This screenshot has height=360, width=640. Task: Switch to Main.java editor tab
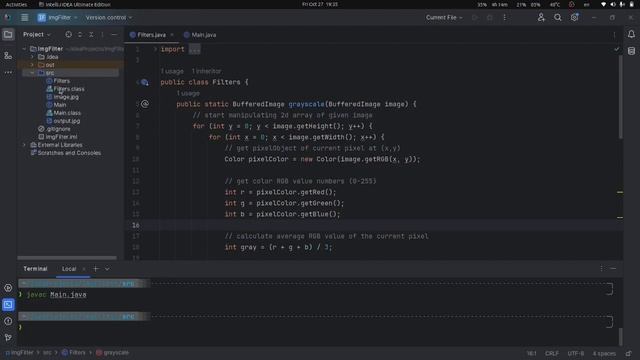200,35
